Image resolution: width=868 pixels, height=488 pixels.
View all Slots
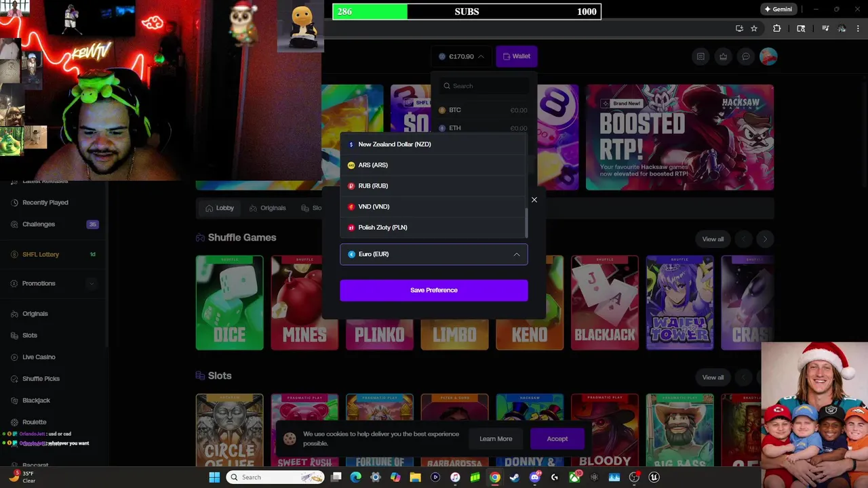click(713, 377)
